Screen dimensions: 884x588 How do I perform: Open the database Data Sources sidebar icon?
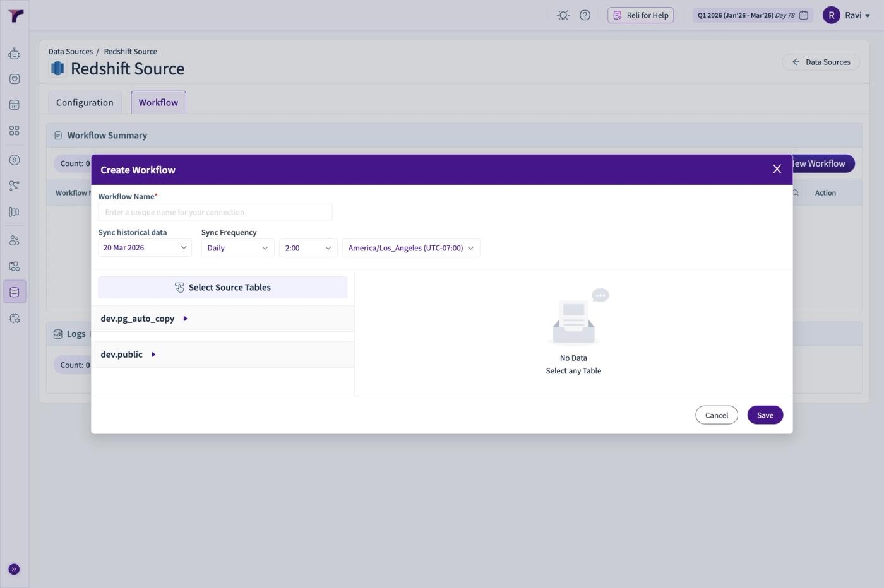coord(15,292)
